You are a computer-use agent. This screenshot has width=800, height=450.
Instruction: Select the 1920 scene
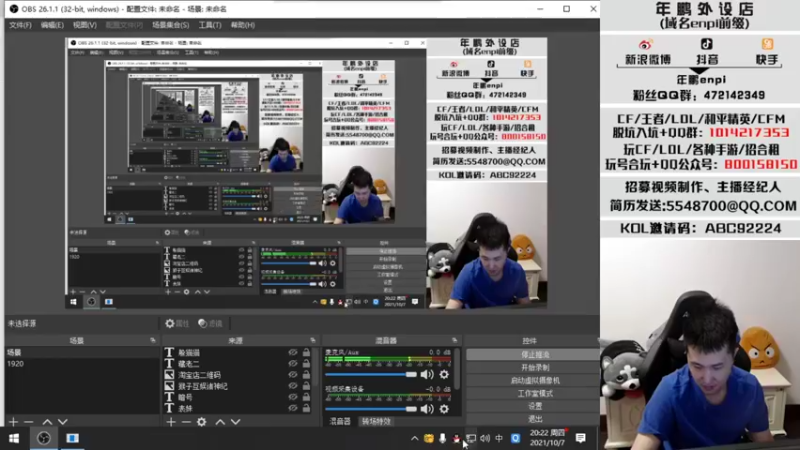tap(82, 364)
